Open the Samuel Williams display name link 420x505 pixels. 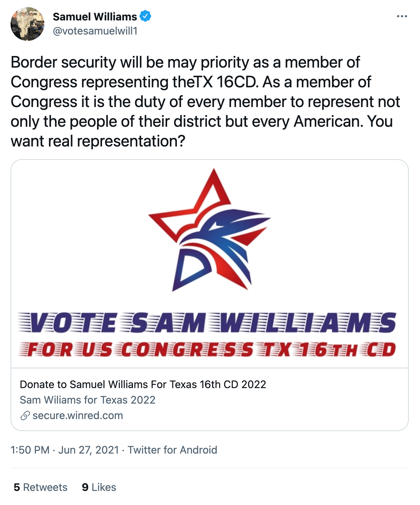pyautogui.click(x=95, y=17)
